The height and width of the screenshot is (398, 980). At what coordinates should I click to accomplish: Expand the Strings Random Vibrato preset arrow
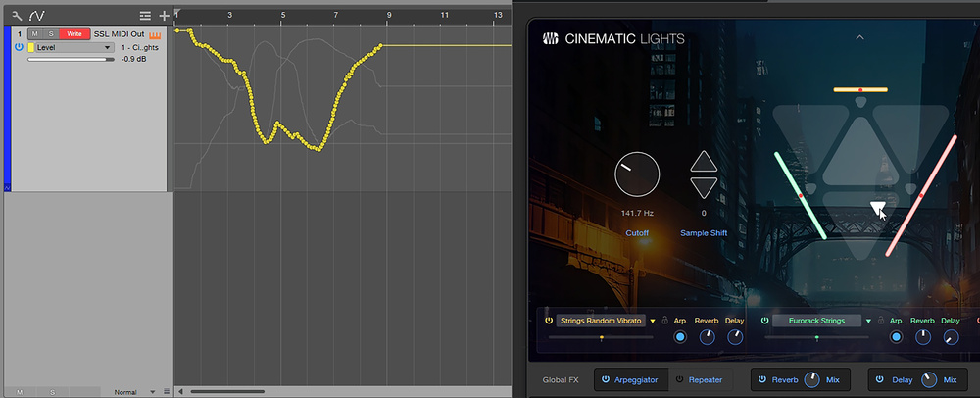[653, 321]
